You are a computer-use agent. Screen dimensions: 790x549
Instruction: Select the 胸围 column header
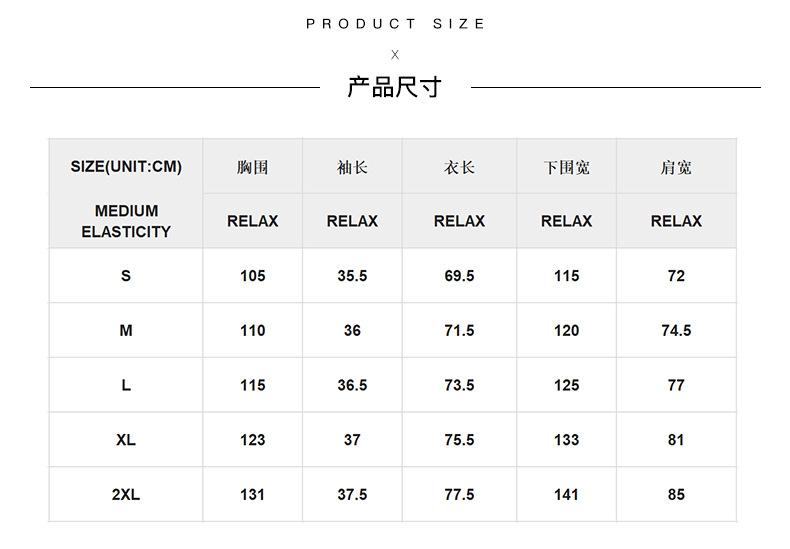[x=252, y=167]
